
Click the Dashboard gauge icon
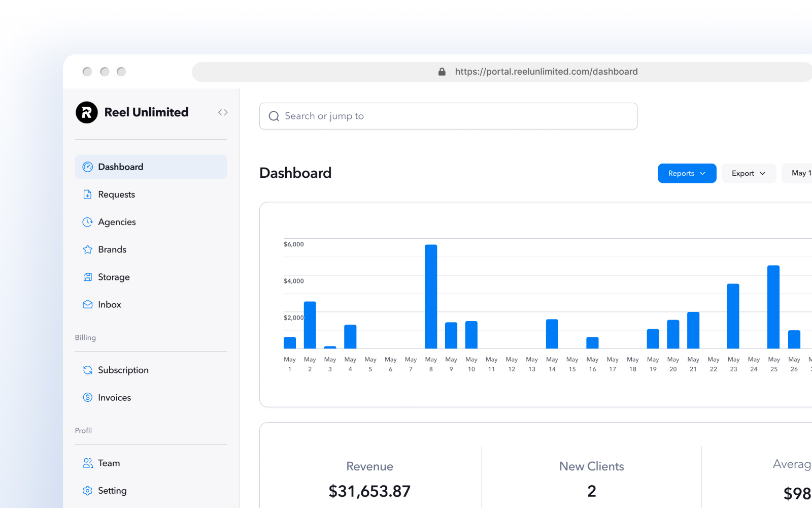[88, 167]
